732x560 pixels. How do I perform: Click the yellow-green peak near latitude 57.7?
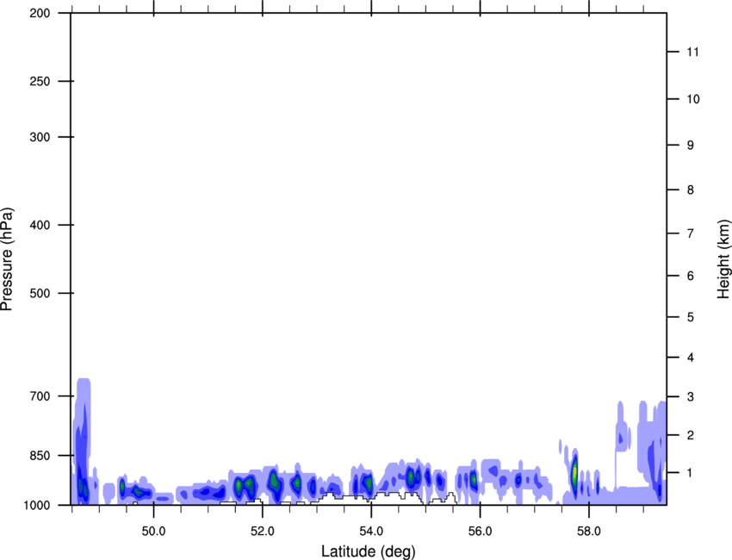coord(574,472)
